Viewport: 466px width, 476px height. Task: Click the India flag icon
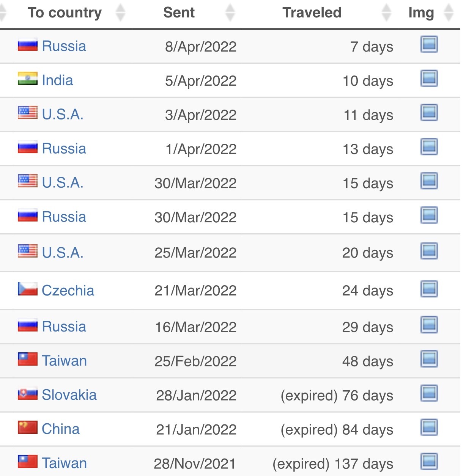click(x=28, y=79)
